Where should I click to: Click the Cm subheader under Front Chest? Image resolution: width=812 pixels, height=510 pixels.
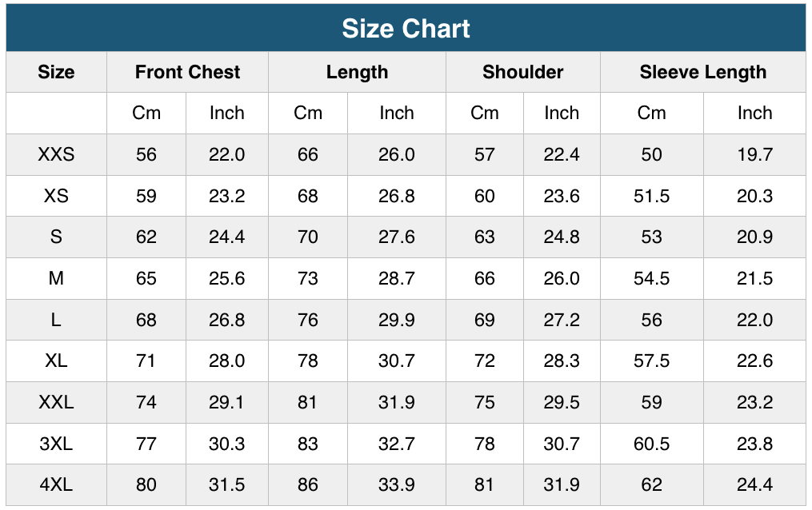pyautogui.click(x=146, y=114)
